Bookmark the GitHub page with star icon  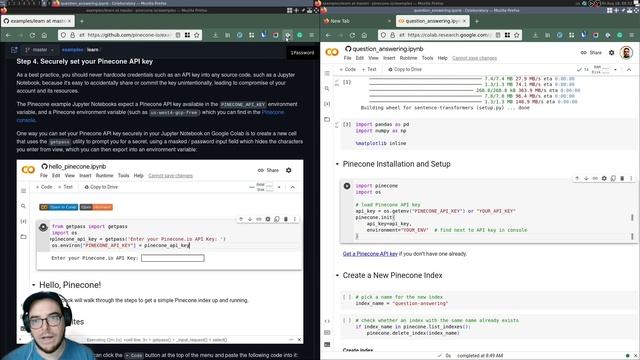197,35
